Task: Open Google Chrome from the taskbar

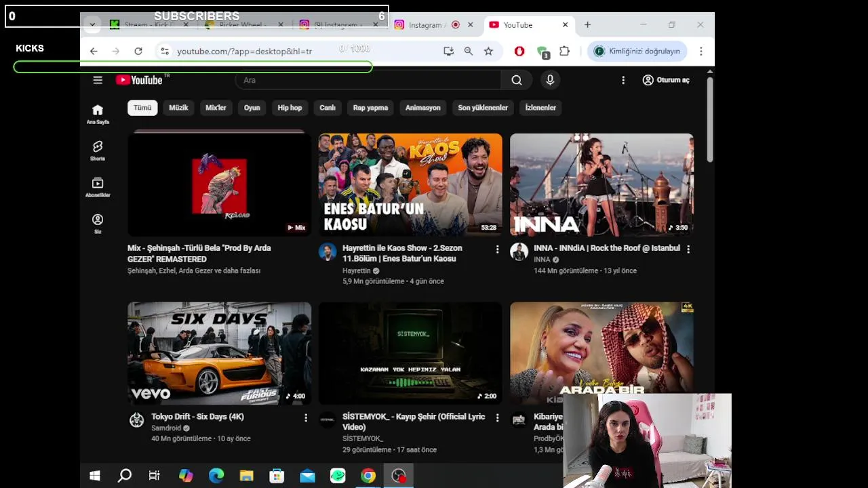Action: pyautogui.click(x=368, y=476)
